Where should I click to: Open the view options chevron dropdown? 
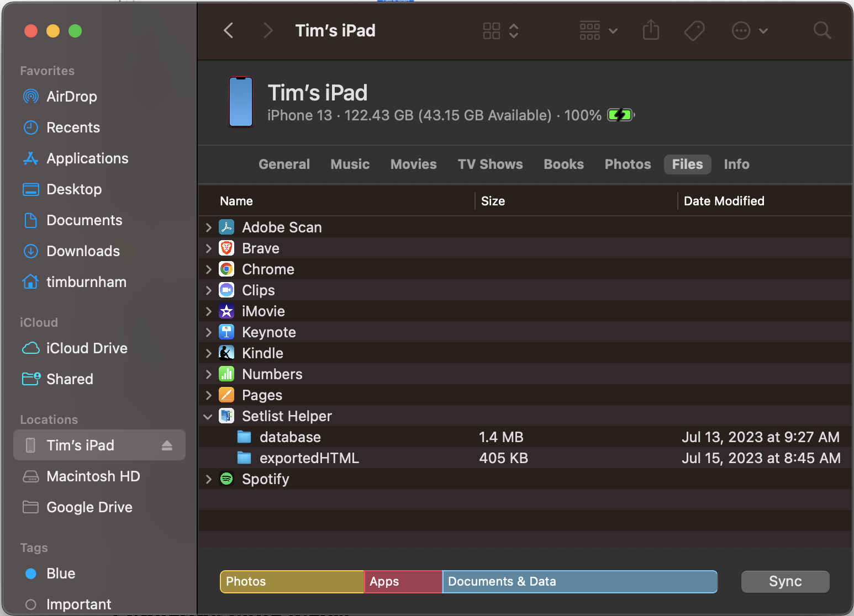pyautogui.click(x=514, y=30)
